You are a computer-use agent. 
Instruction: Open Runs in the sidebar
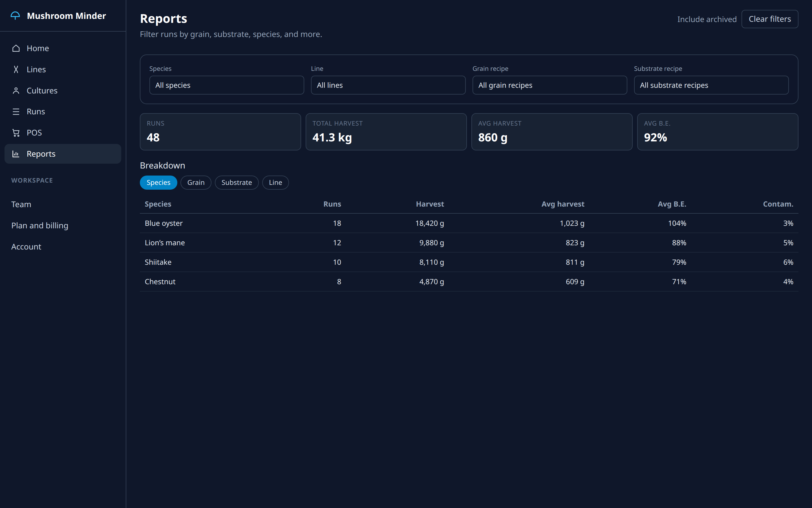(63, 111)
